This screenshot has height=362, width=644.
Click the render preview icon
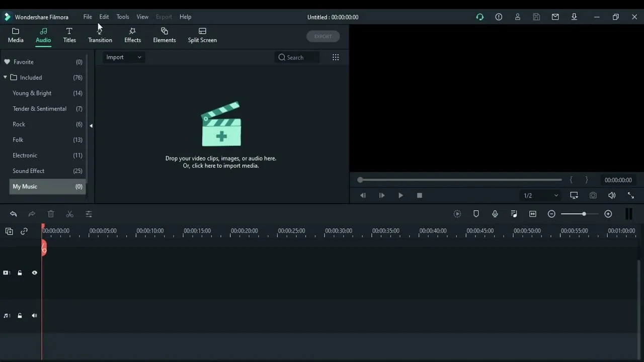click(x=457, y=214)
